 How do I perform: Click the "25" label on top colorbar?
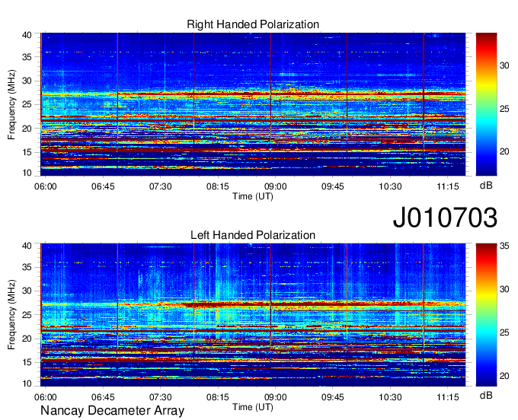point(504,109)
